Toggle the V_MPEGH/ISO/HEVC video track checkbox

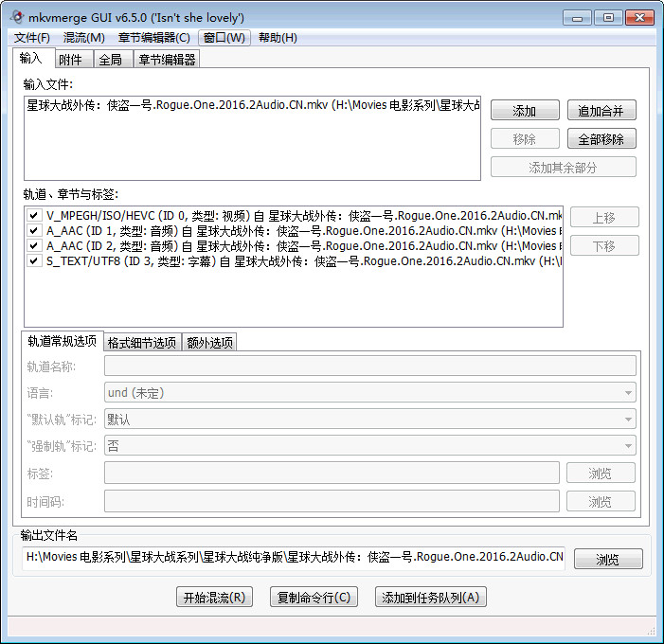coord(33,216)
